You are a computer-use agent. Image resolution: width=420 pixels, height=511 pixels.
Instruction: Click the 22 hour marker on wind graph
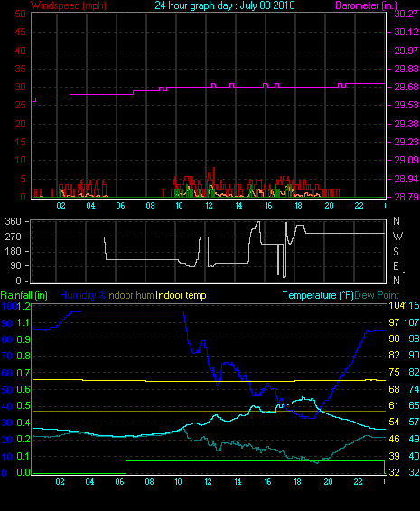pos(359,206)
